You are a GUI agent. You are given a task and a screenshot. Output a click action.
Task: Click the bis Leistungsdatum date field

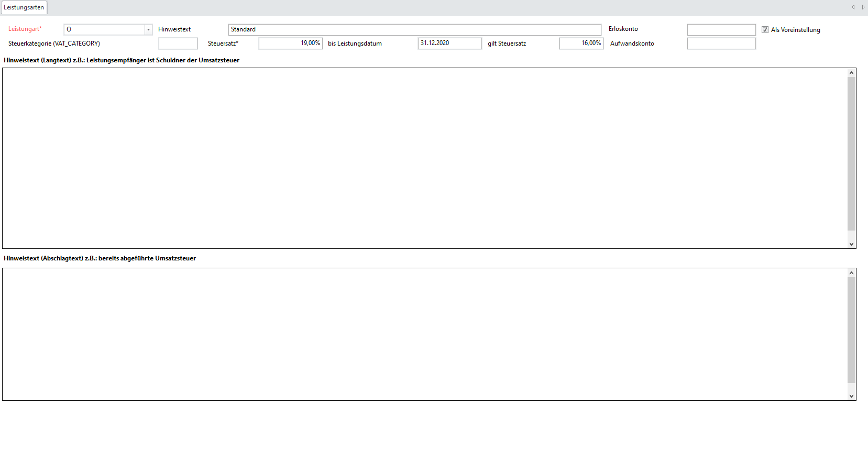449,43
